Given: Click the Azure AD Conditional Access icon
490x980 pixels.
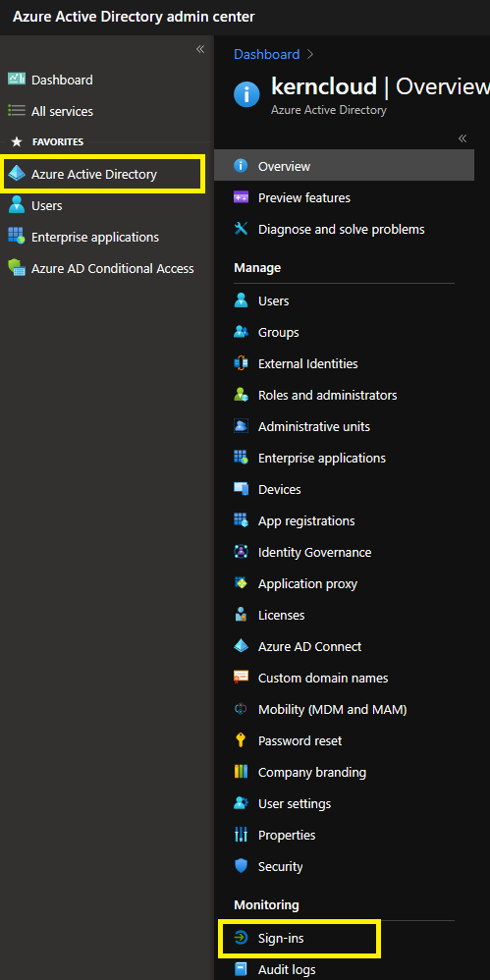Looking at the screenshot, I should [17, 268].
